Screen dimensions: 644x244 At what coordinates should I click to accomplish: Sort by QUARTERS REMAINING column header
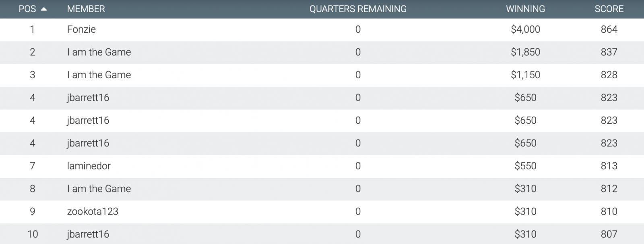(x=358, y=9)
